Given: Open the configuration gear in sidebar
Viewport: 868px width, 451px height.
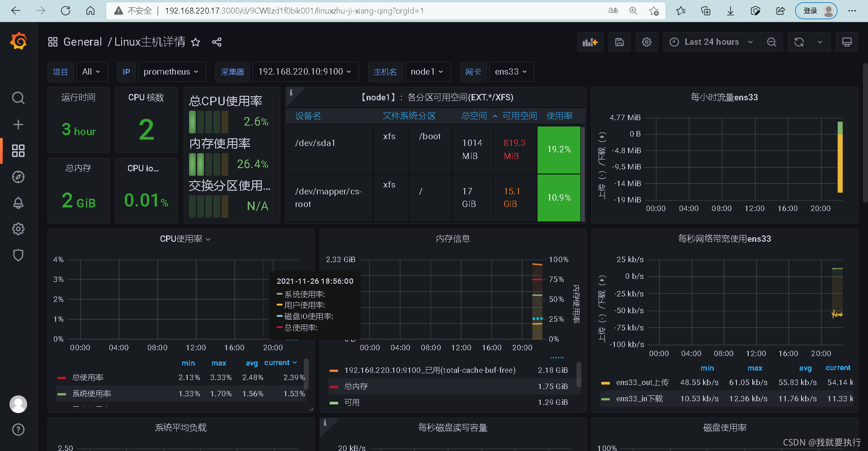Looking at the screenshot, I should [18, 229].
